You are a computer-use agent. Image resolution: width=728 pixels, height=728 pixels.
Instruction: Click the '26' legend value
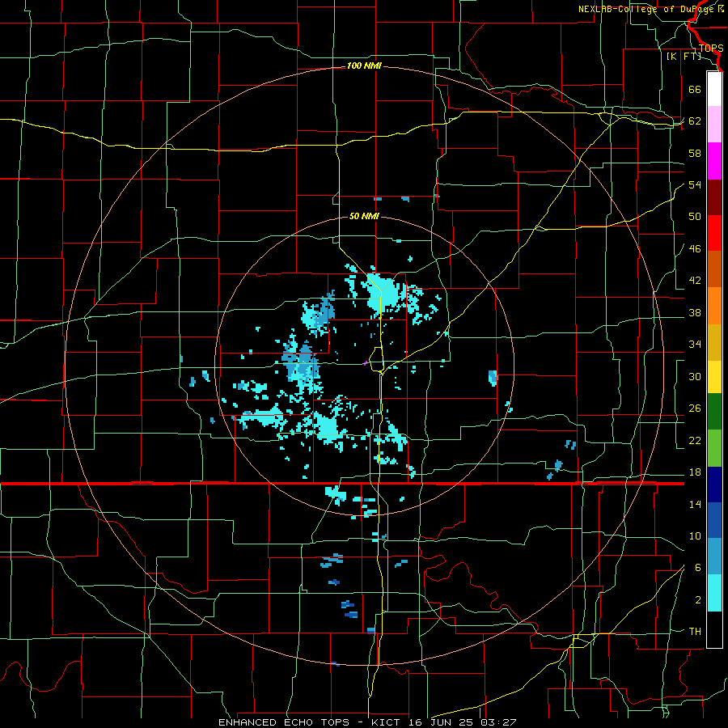coord(695,408)
